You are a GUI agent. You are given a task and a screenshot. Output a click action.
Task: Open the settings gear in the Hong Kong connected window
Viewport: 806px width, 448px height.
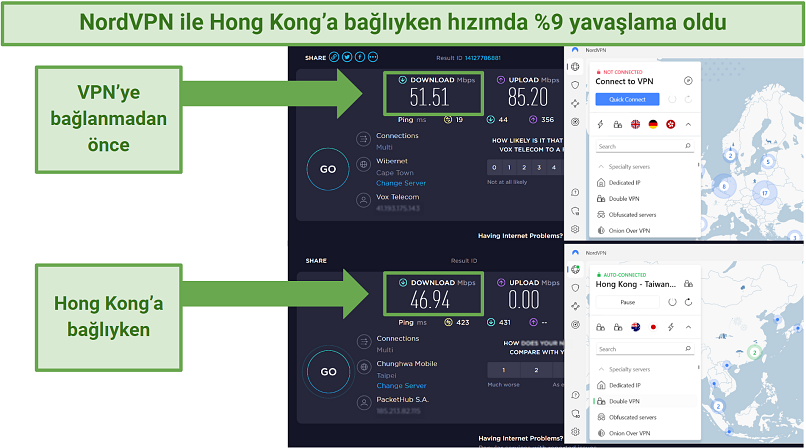575,432
